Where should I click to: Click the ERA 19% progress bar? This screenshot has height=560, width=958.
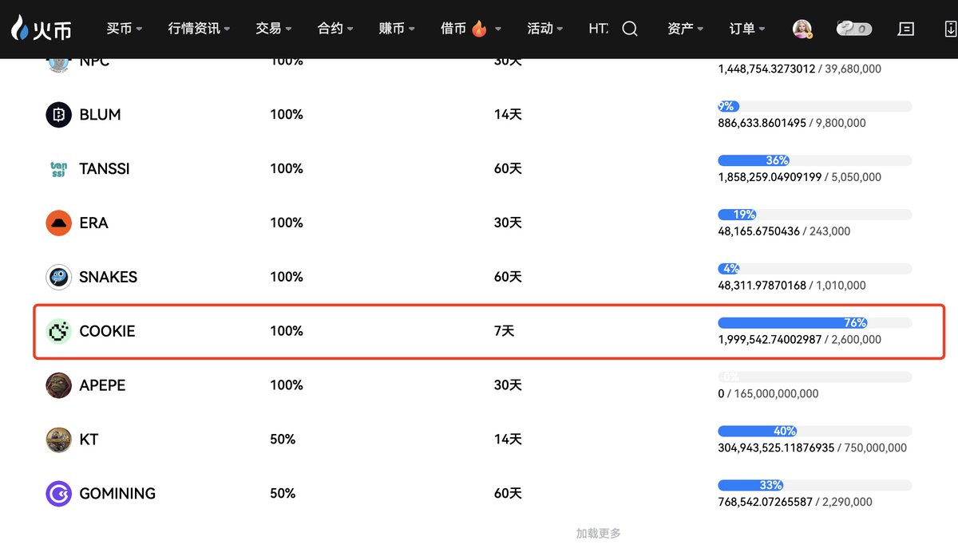pyautogui.click(x=815, y=215)
